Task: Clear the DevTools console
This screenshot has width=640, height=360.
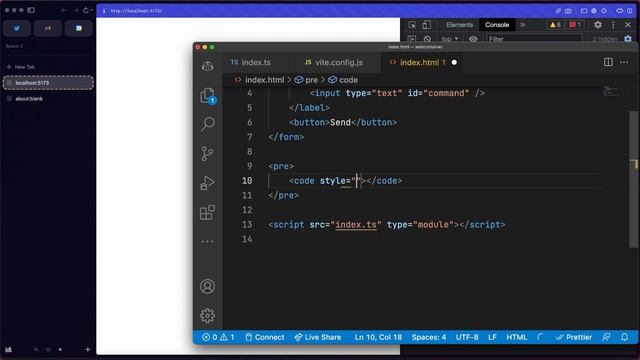Action: [x=427, y=39]
